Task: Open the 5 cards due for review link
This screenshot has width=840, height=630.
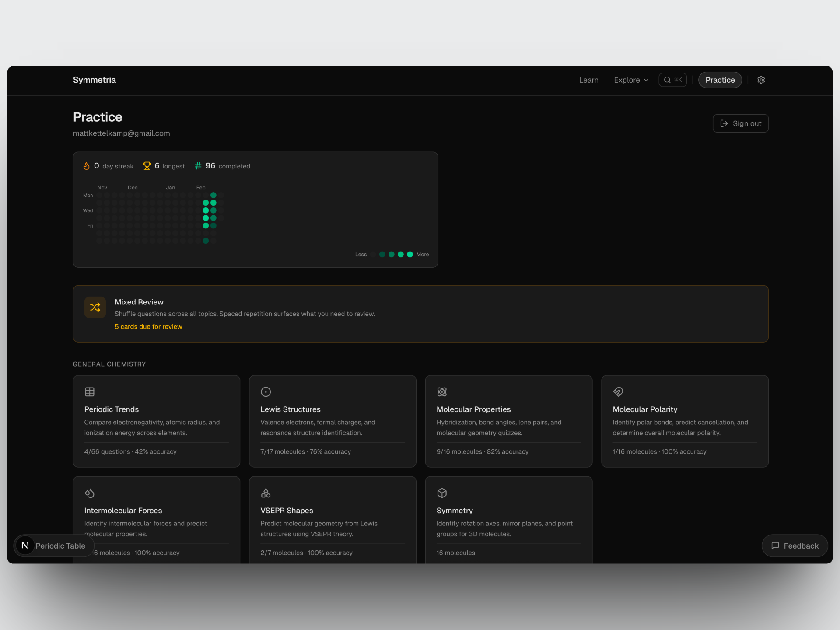Action: [x=148, y=327]
